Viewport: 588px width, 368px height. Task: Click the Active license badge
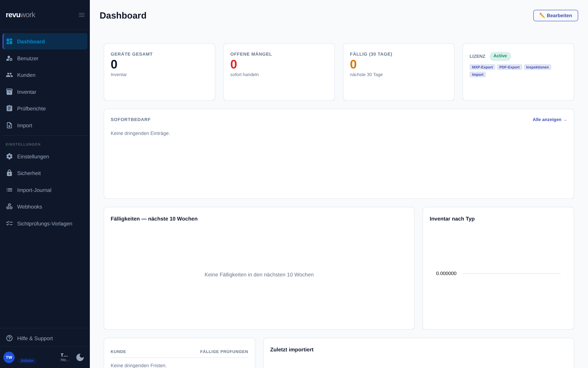pos(500,56)
